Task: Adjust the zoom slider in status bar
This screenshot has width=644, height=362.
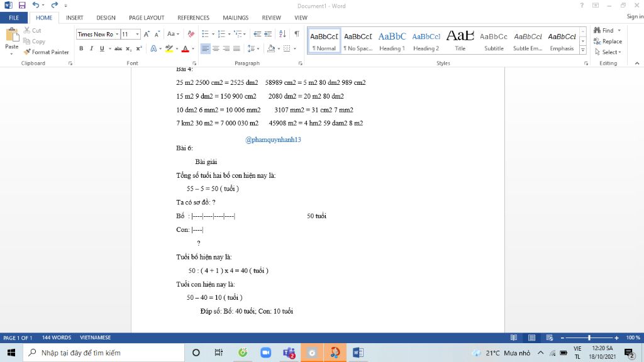Action: click(x=589, y=337)
